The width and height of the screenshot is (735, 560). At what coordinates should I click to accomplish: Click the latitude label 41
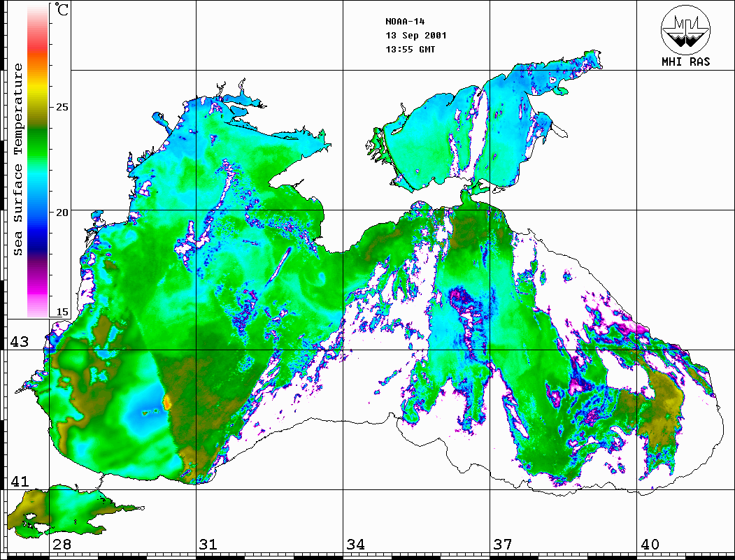tap(19, 481)
